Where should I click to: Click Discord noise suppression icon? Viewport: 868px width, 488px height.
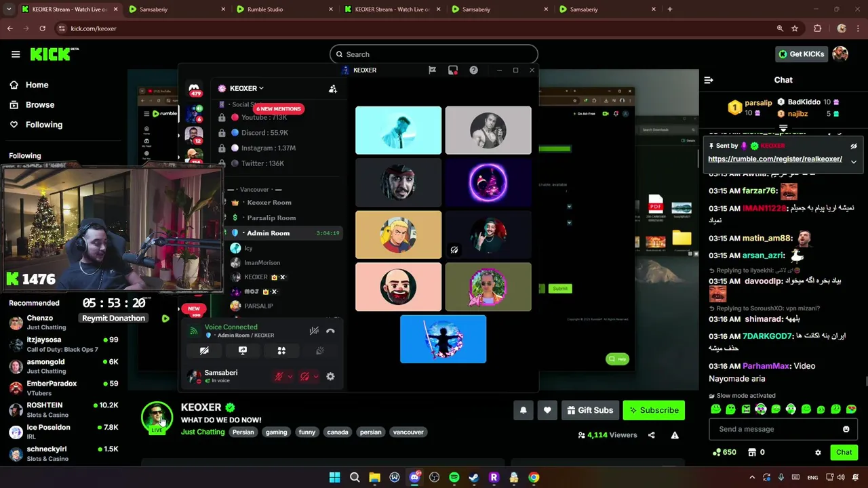coord(314,331)
